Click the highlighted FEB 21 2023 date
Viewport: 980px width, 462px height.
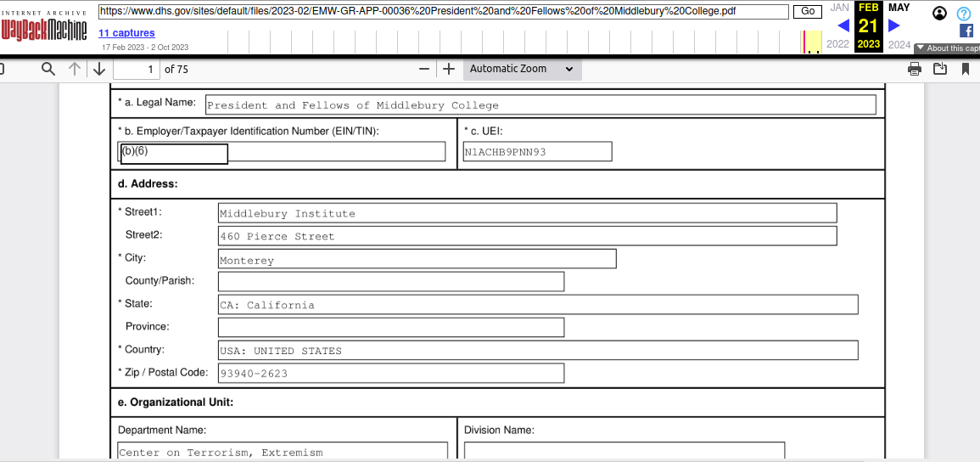click(869, 26)
